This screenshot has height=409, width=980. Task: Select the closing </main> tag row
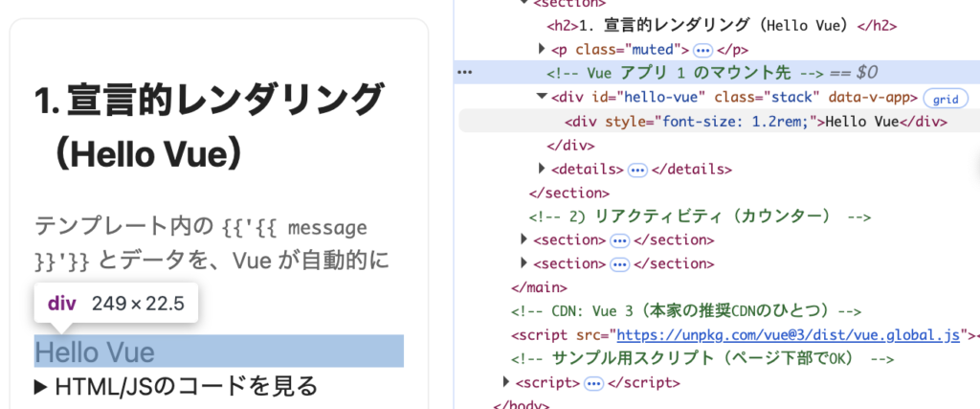tap(539, 287)
